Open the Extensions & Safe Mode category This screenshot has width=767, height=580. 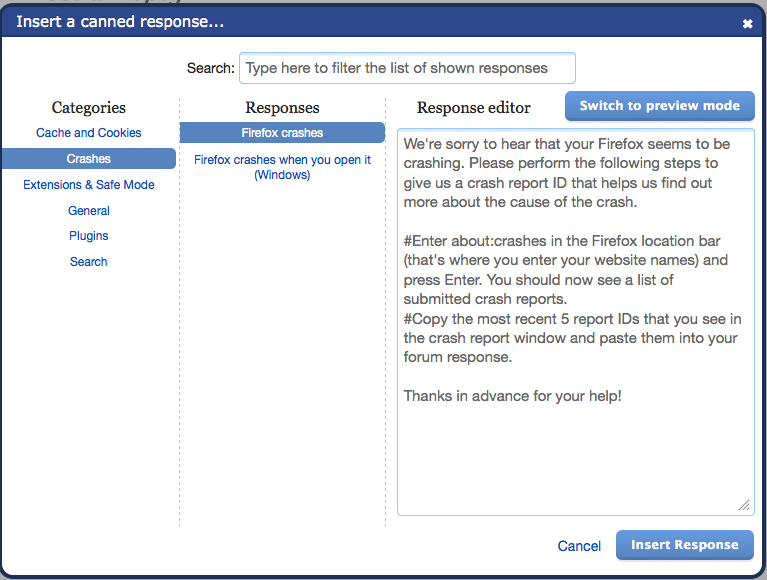click(89, 184)
